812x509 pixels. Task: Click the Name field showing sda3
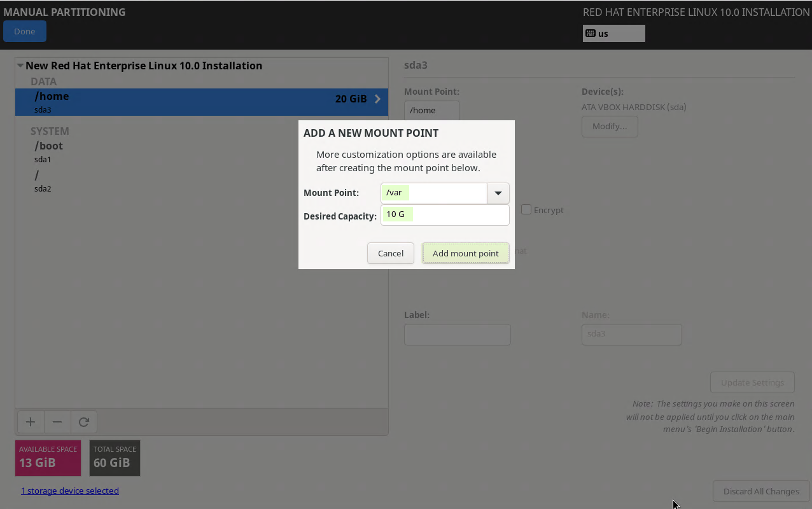click(632, 335)
